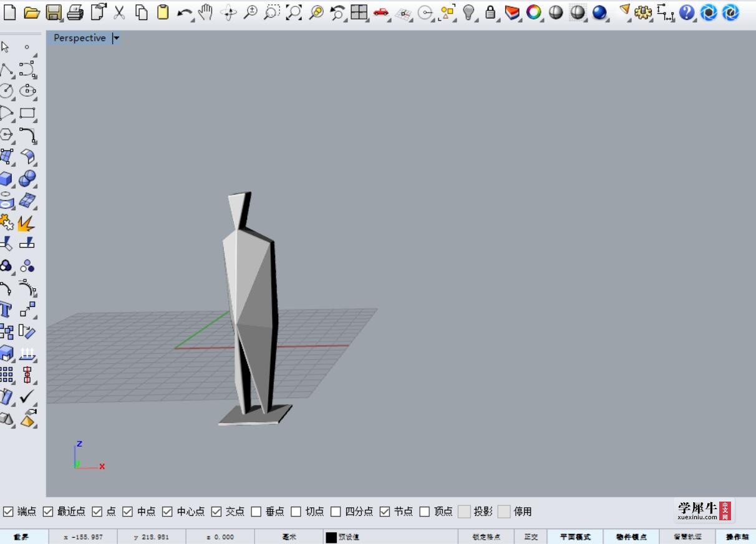Viewport: 756px width, 544px height.
Task: Click the light bulb Hide Objects icon
Action: [x=469, y=12]
